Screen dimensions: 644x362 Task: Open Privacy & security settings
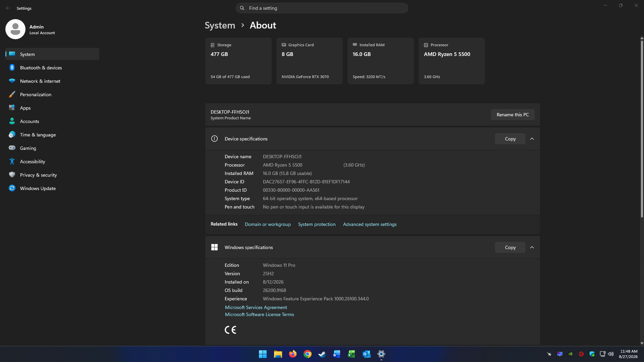point(52,175)
